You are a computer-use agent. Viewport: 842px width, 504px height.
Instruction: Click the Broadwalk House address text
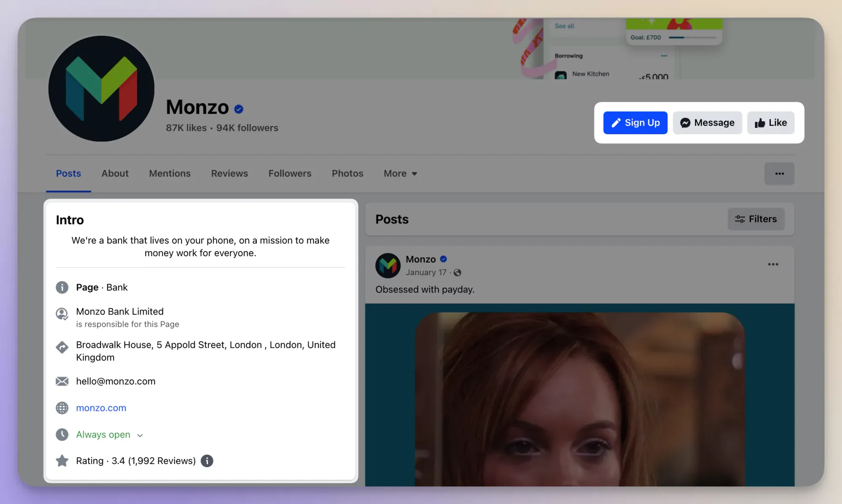pos(206,351)
